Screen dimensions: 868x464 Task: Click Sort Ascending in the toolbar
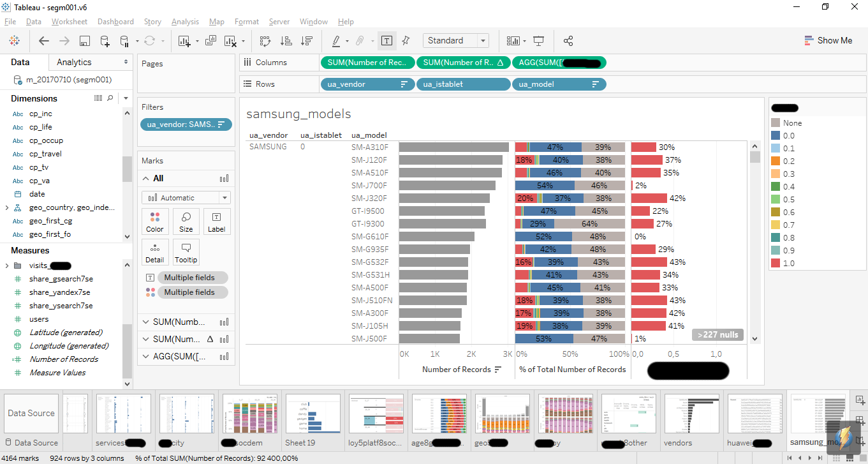[286, 41]
